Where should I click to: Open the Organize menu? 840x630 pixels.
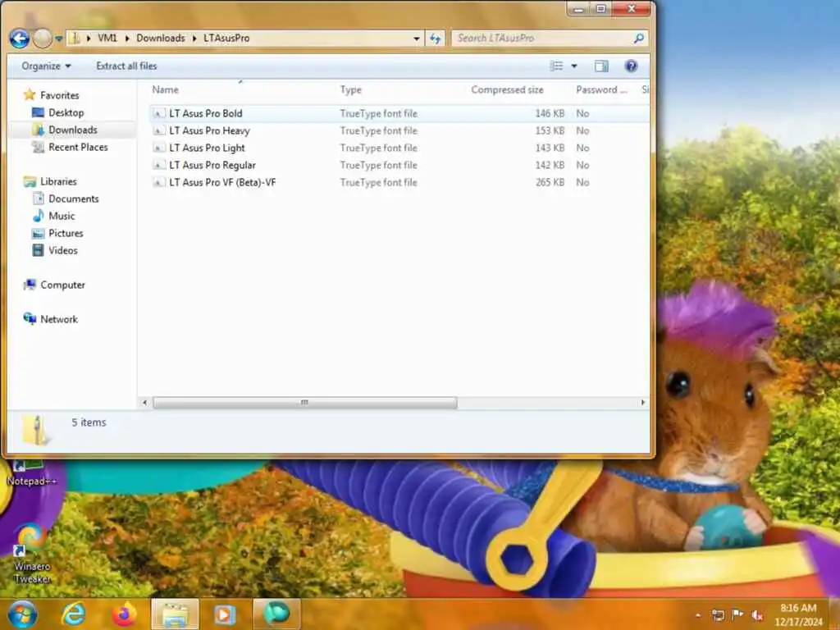pos(46,66)
